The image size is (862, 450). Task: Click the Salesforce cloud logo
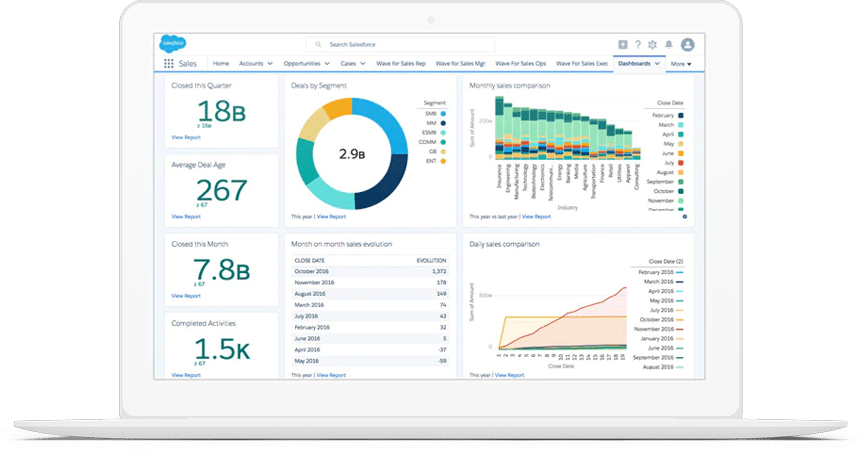[173, 43]
